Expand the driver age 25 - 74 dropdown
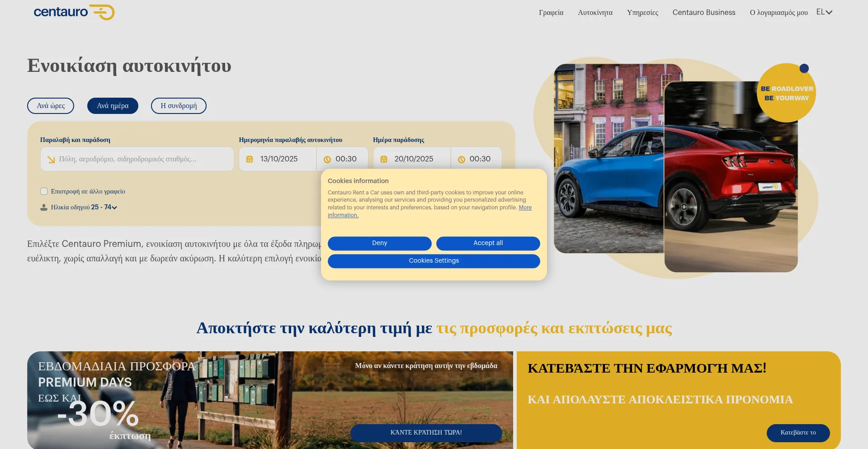The width and height of the screenshot is (868, 449). tap(104, 207)
